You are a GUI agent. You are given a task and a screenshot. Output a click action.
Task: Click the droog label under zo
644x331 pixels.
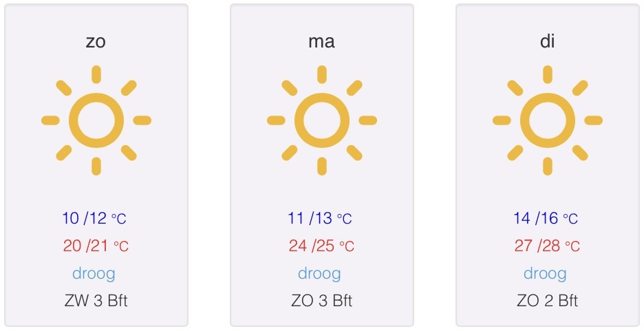pos(94,274)
